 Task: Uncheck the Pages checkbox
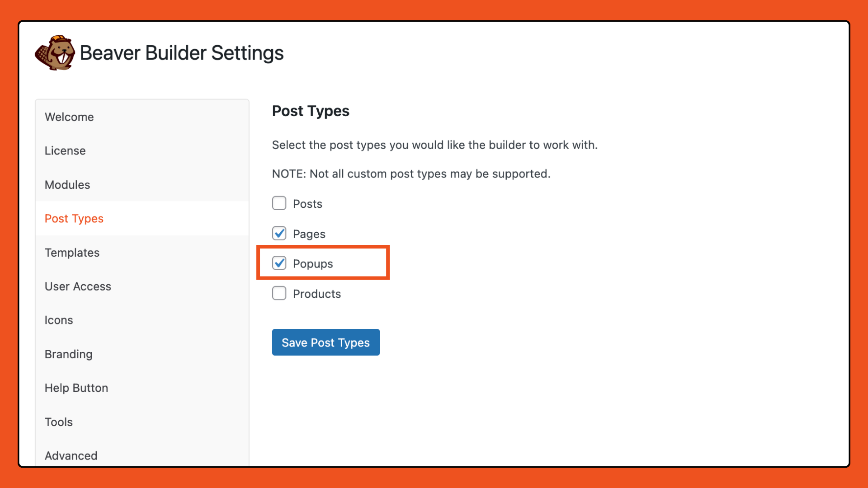(279, 234)
